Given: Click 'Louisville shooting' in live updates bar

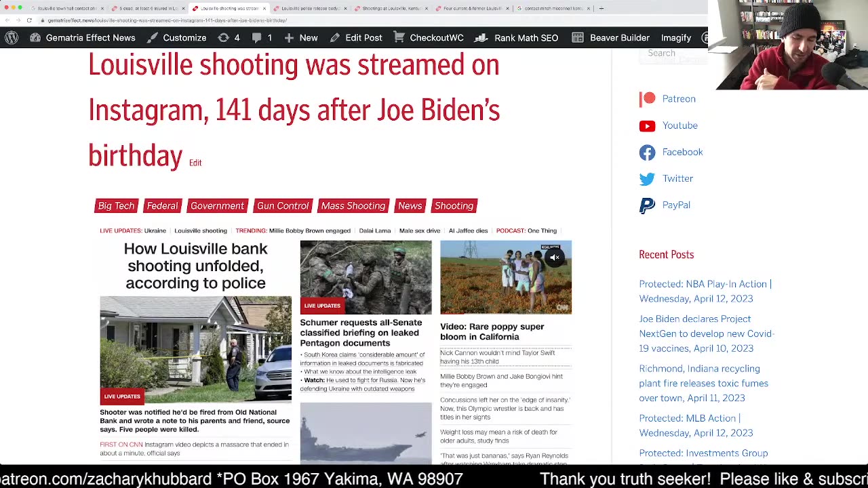Looking at the screenshot, I should coord(201,230).
